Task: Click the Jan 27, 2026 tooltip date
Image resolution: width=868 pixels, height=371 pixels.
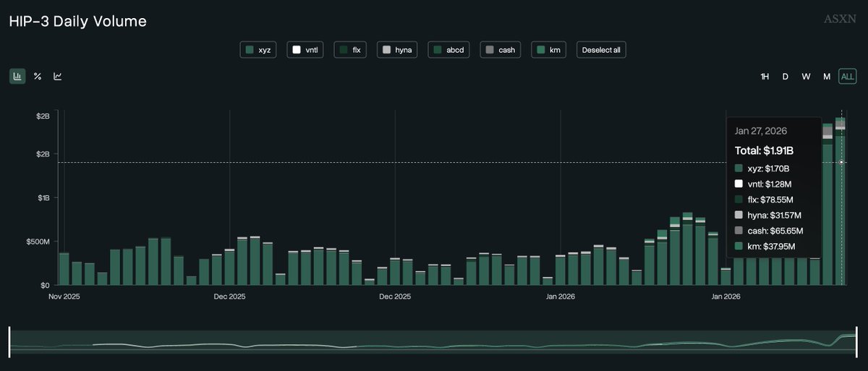Action: (761, 131)
